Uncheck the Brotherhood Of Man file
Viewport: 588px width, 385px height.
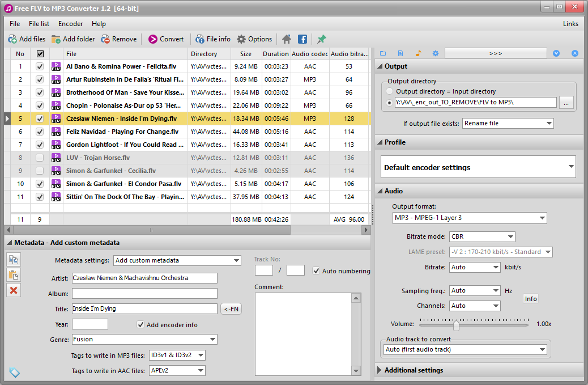click(40, 92)
